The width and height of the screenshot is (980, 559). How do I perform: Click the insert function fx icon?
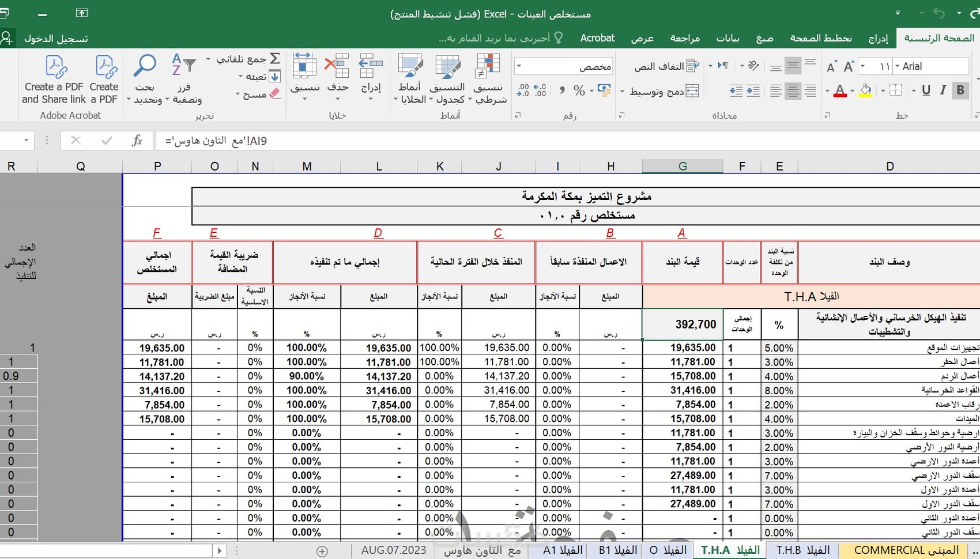pos(137,141)
